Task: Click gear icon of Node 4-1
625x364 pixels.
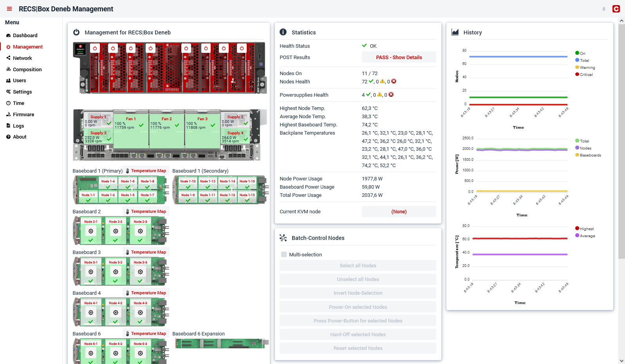Action: point(91,312)
